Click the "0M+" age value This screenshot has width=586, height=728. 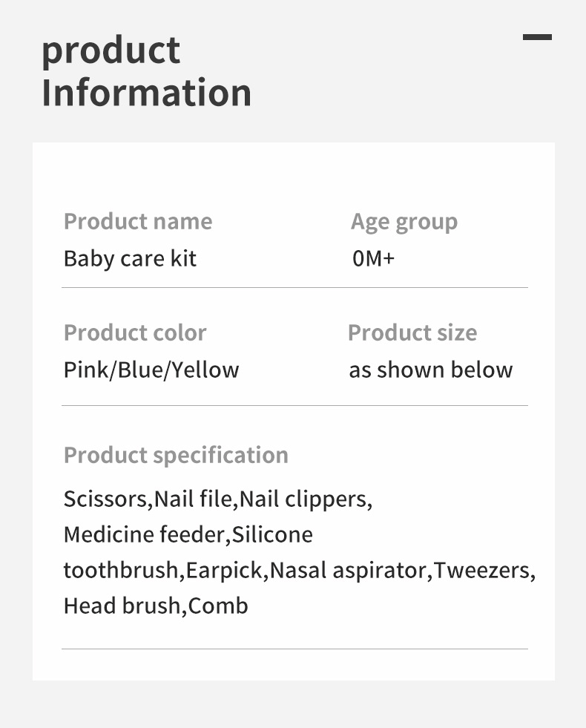[x=373, y=259]
